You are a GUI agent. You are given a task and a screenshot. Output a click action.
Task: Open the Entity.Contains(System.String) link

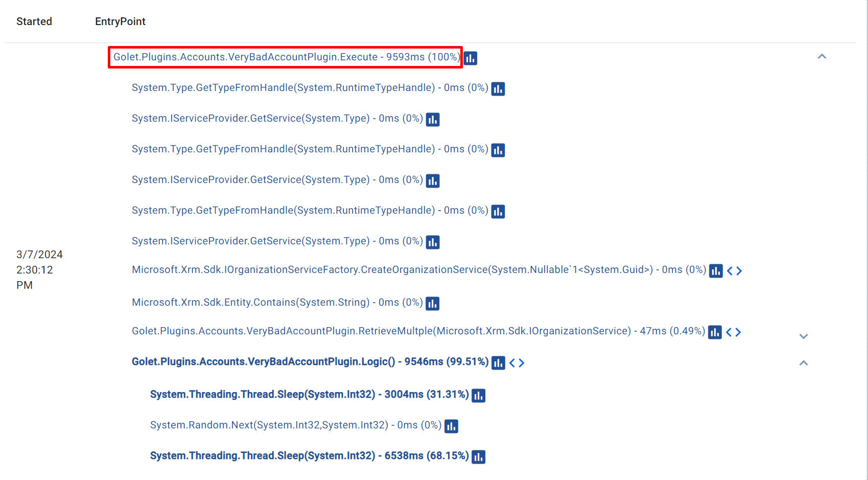pos(277,302)
